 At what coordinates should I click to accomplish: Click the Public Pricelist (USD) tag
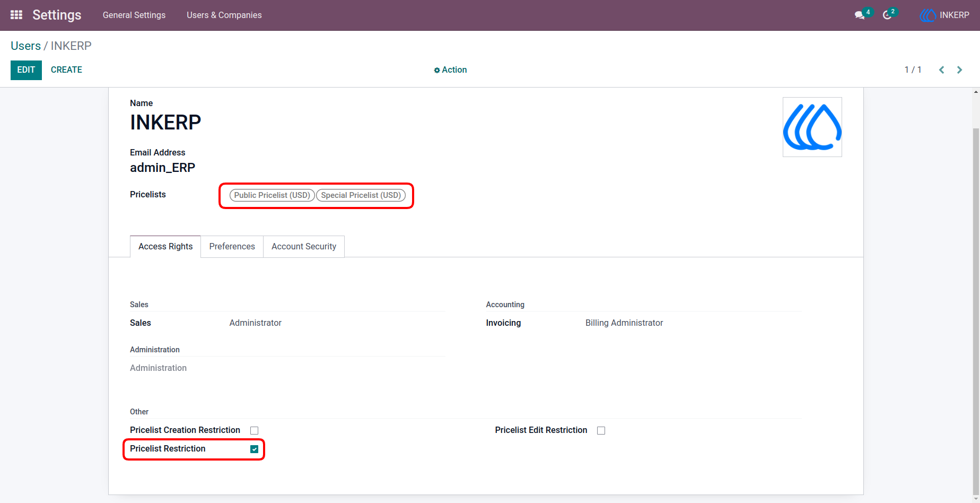[x=272, y=195]
